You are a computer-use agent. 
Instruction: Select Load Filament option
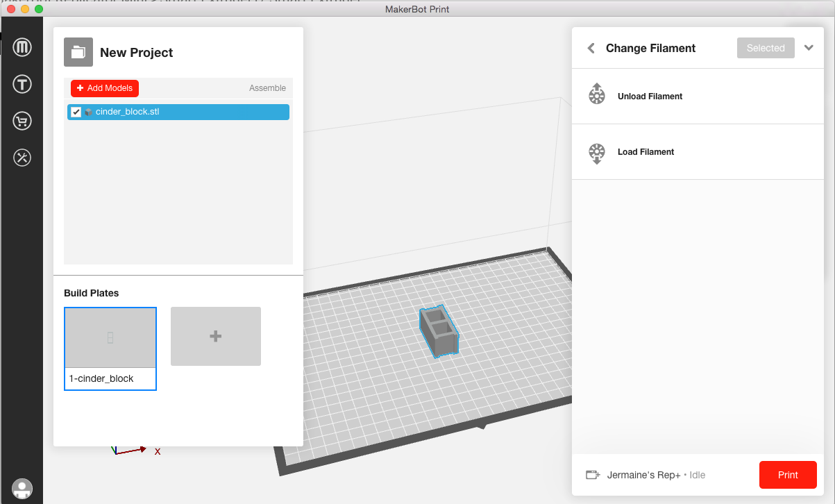698,152
